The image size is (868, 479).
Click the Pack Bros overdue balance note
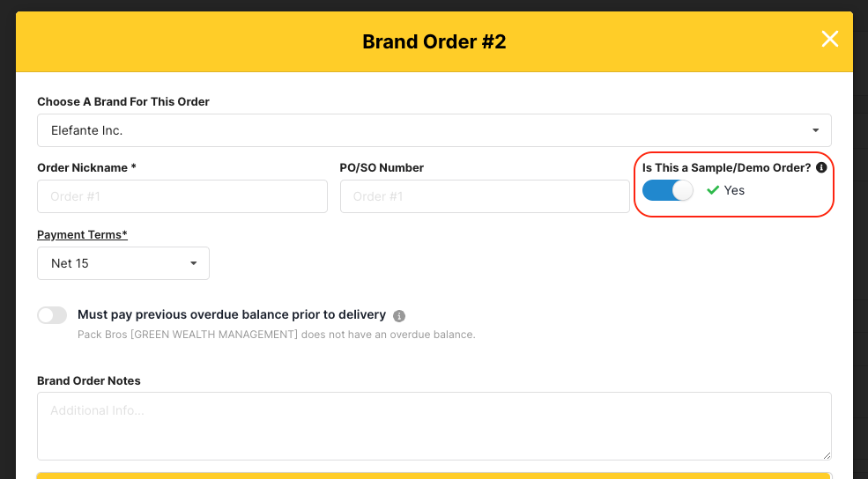(x=276, y=335)
